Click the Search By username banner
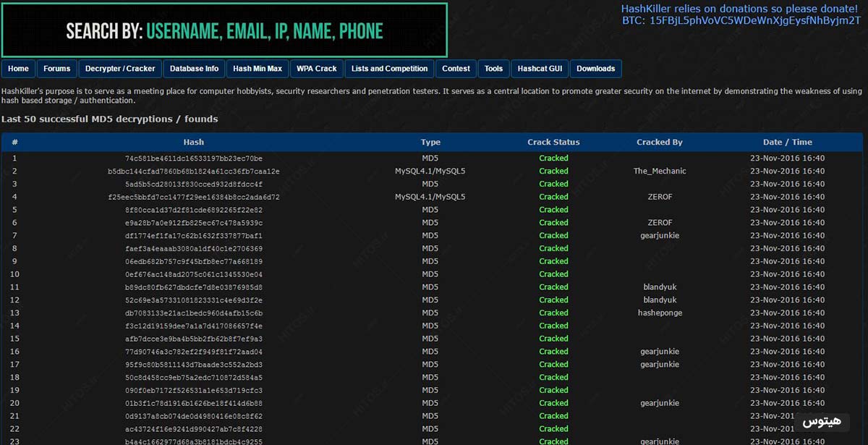 [224, 30]
